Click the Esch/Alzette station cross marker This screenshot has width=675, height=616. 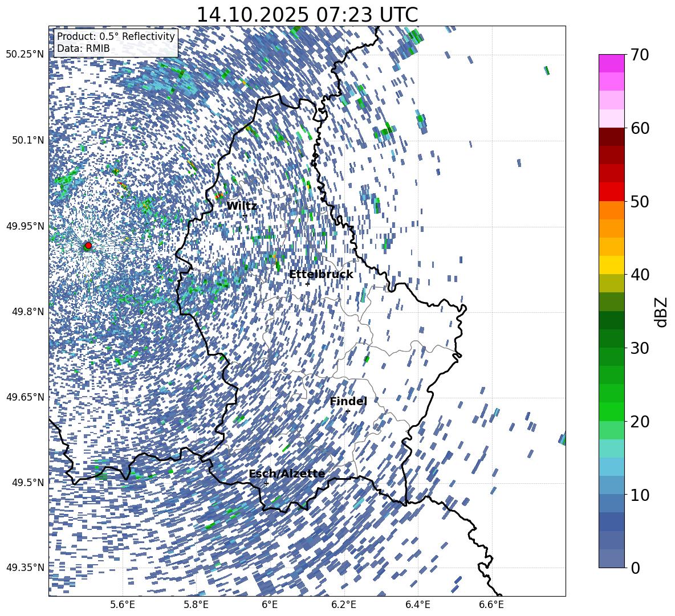coord(266,483)
